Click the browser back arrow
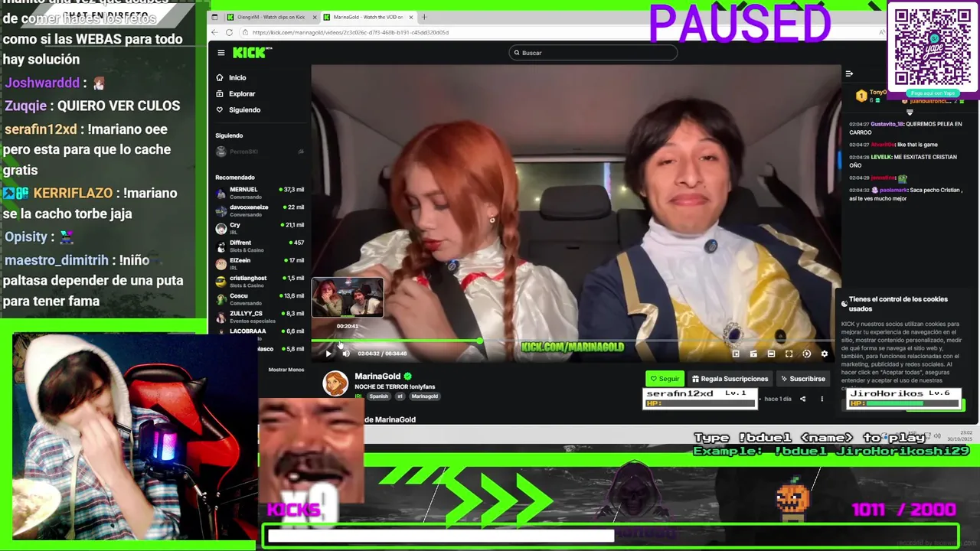The width and height of the screenshot is (980, 551). tap(215, 32)
